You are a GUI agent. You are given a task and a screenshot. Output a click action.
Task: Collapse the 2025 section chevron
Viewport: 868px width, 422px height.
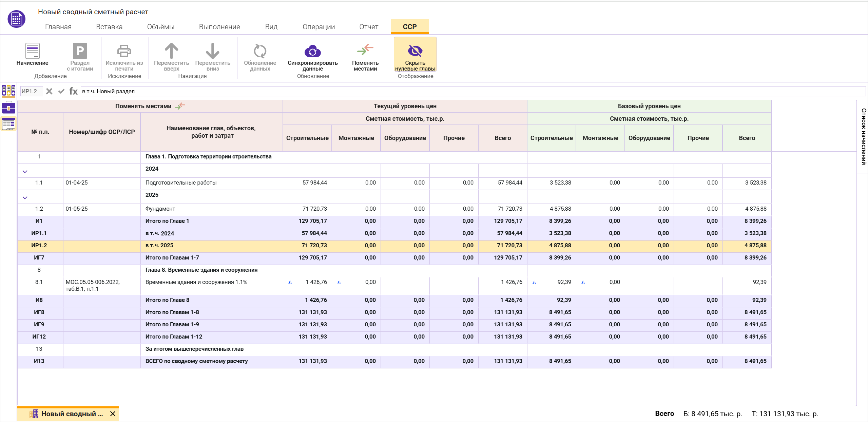25,198
